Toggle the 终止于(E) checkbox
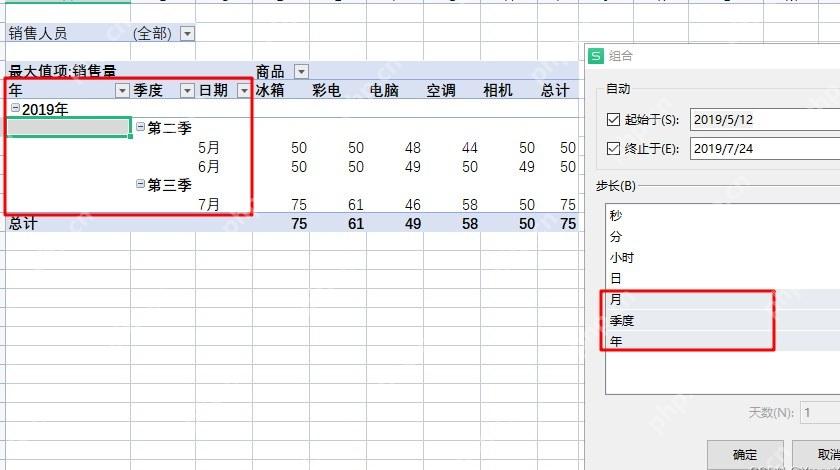This screenshot has height=470, width=840. (x=613, y=148)
